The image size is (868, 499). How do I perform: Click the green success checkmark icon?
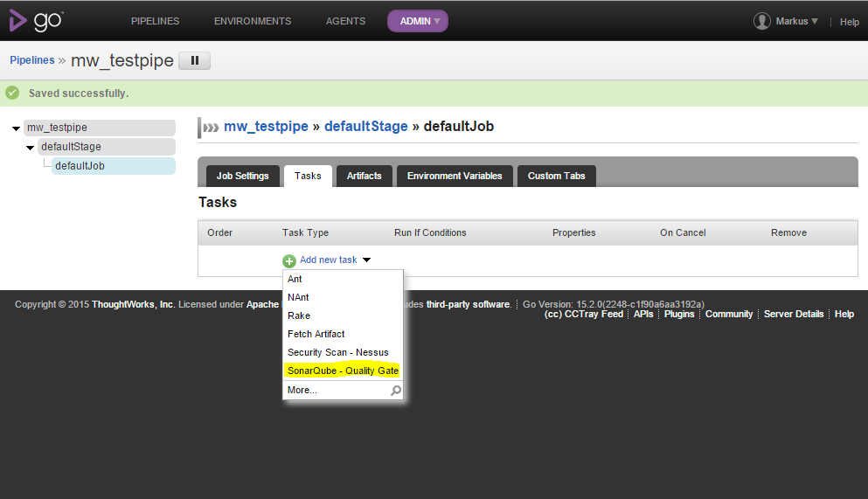12,93
